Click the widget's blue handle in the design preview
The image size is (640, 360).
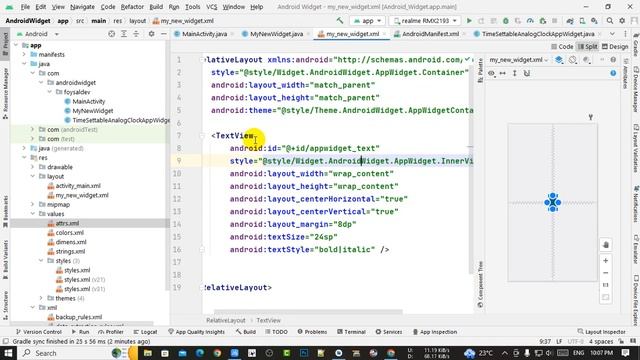pyautogui.click(x=553, y=202)
